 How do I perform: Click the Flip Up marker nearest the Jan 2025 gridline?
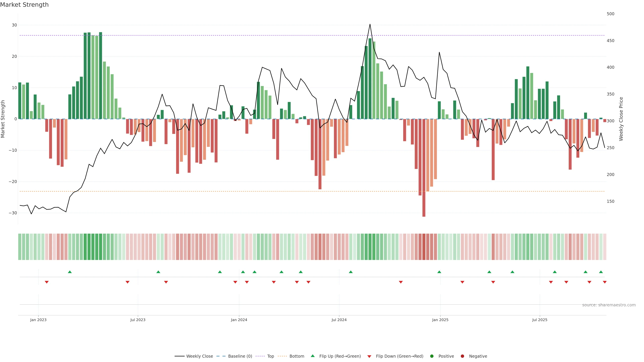(439, 272)
